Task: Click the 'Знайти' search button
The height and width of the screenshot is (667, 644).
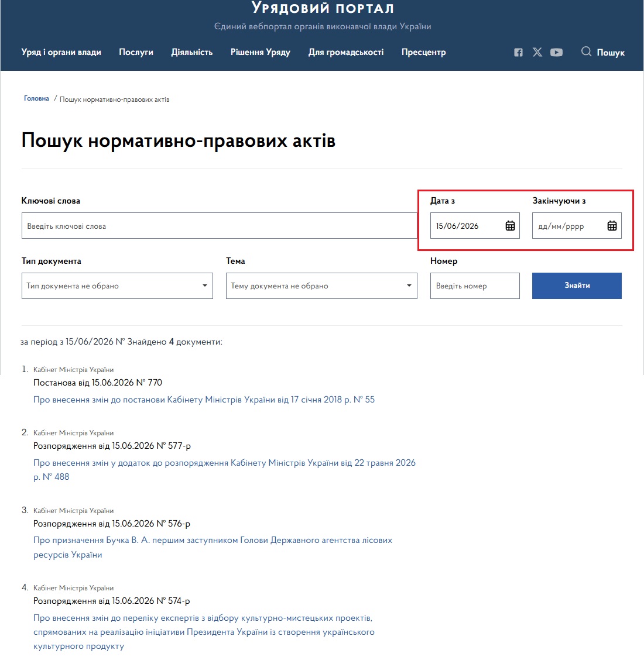Action: tap(577, 286)
